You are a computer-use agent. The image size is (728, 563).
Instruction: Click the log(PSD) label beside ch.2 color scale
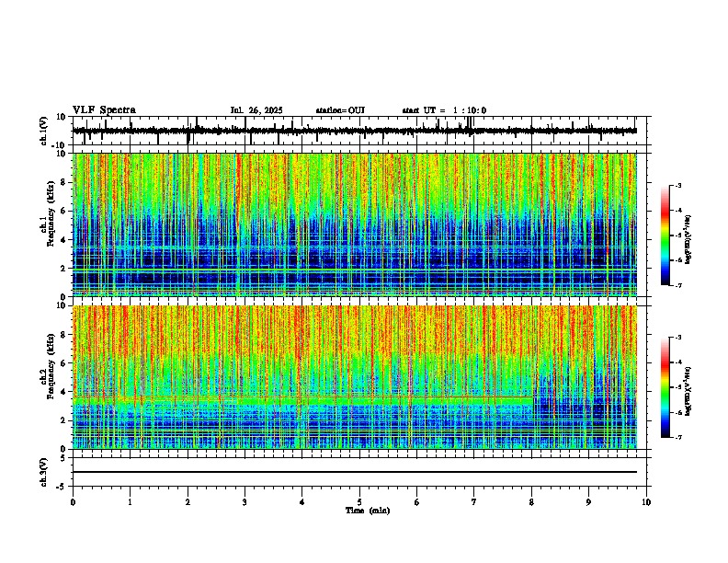point(688,391)
